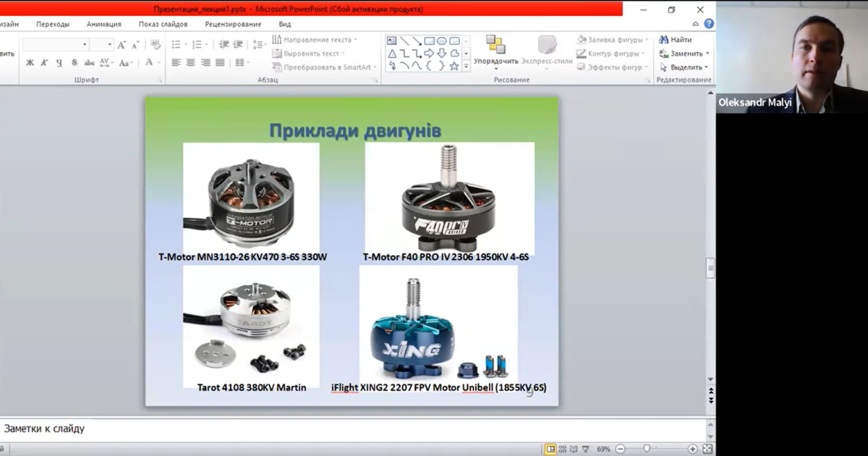Toggle italic formatting (К)
This screenshot has width=868, height=456.
pyautogui.click(x=45, y=63)
